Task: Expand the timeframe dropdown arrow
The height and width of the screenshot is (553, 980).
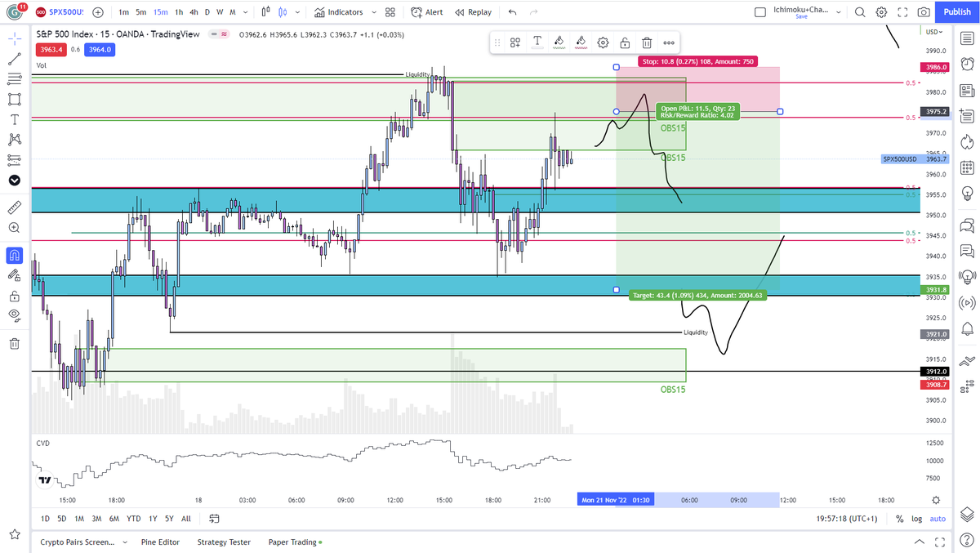Action: 247,12
